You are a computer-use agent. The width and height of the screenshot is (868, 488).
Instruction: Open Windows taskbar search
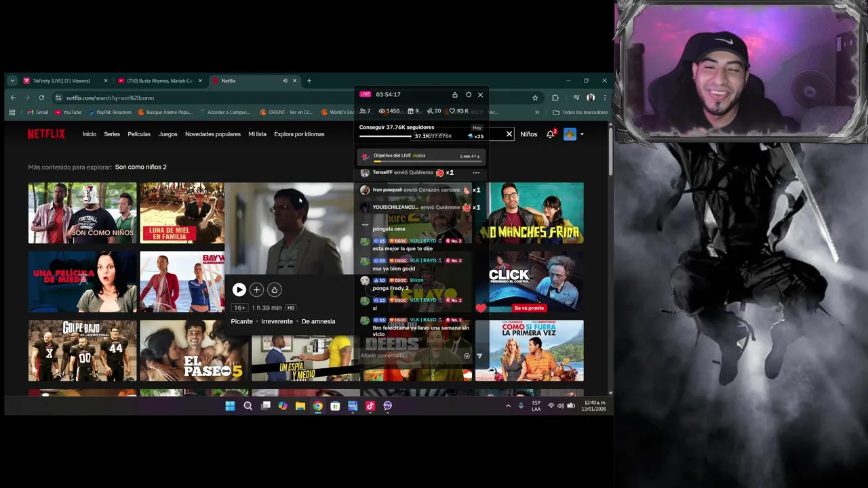click(248, 406)
